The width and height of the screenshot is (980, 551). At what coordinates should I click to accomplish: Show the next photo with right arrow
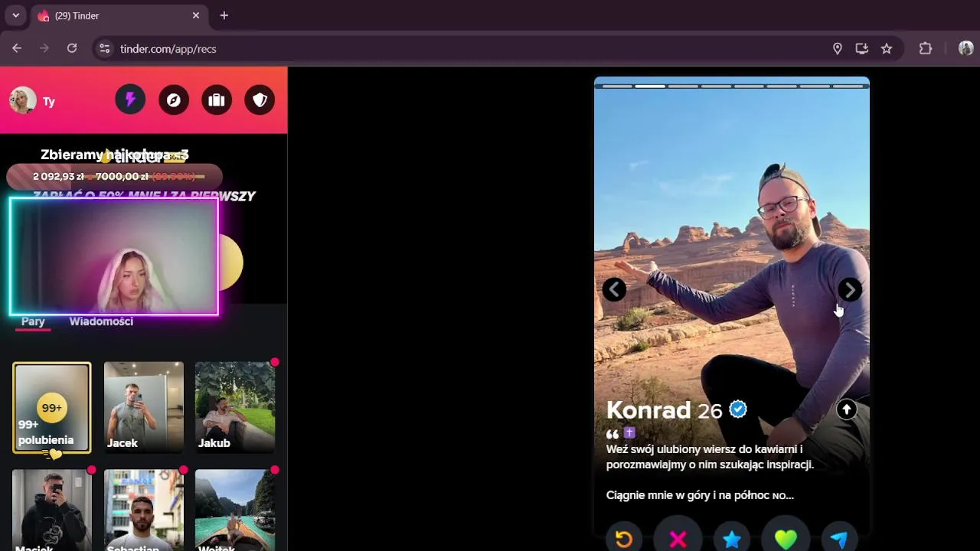(x=850, y=289)
